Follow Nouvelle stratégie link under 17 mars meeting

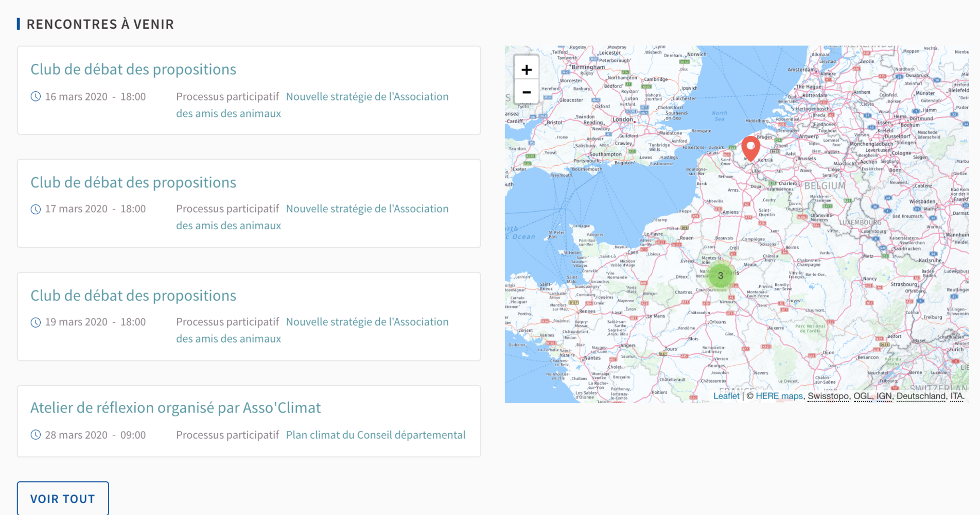pyautogui.click(x=366, y=209)
